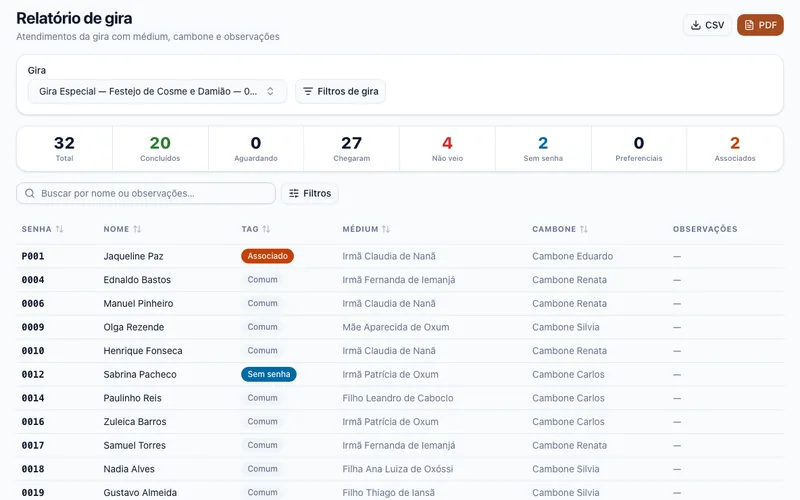
Task: Click the name Nadia Alves
Action: tap(129, 469)
